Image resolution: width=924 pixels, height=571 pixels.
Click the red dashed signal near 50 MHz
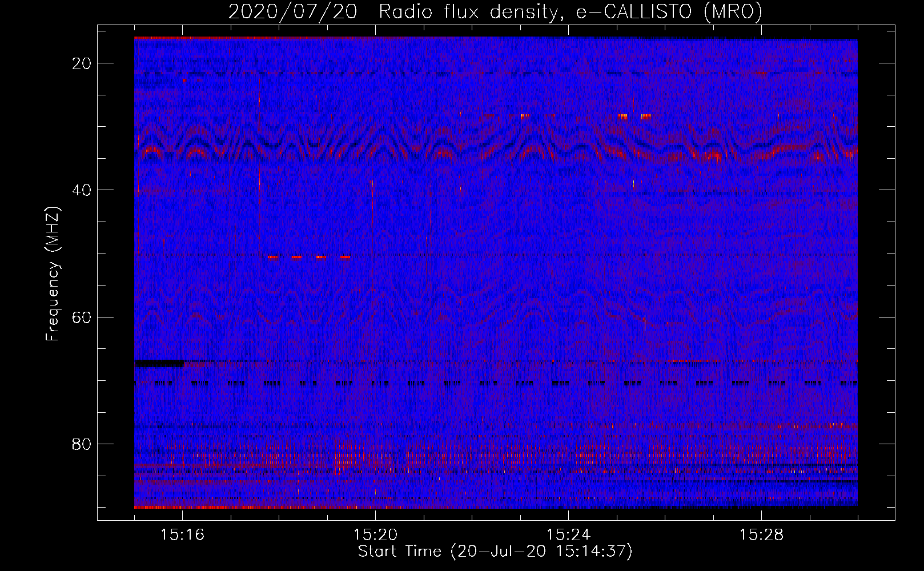point(309,257)
